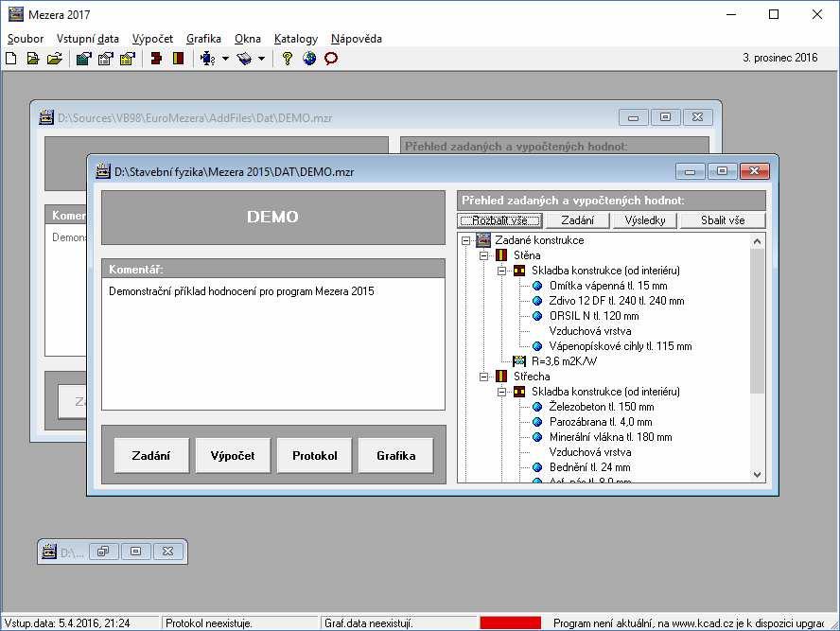Image resolution: width=840 pixels, height=631 pixels.
Task: Open the Výpočet menu
Action: (152, 39)
